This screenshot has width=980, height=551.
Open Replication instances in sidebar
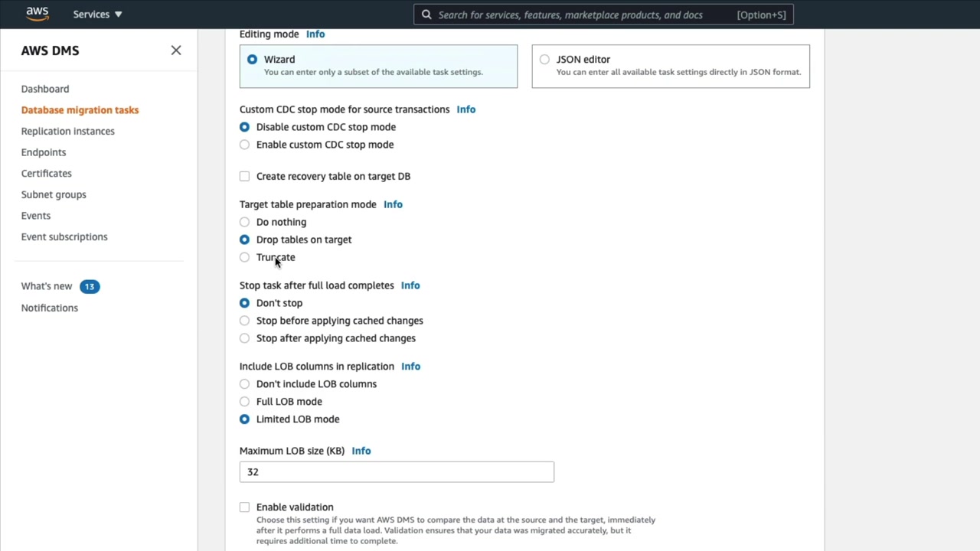(68, 131)
